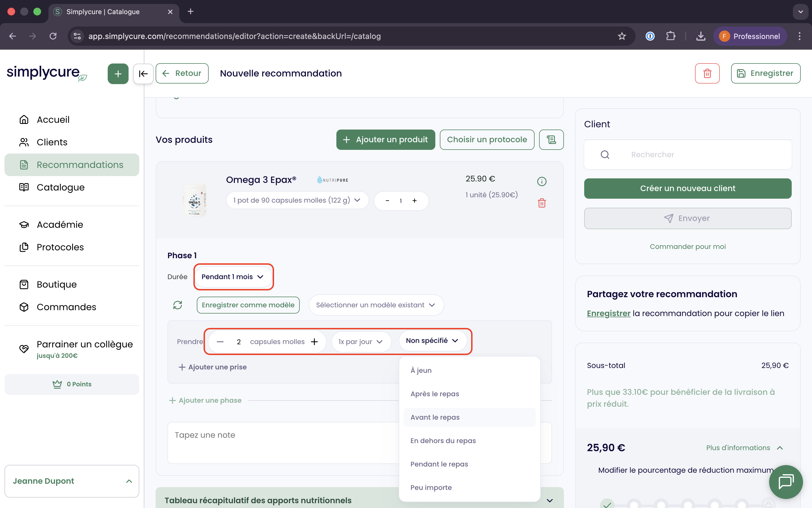The width and height of the screenshot is (812, 508).
Task: Click the Envoyer button
Action: pos(687,218)
